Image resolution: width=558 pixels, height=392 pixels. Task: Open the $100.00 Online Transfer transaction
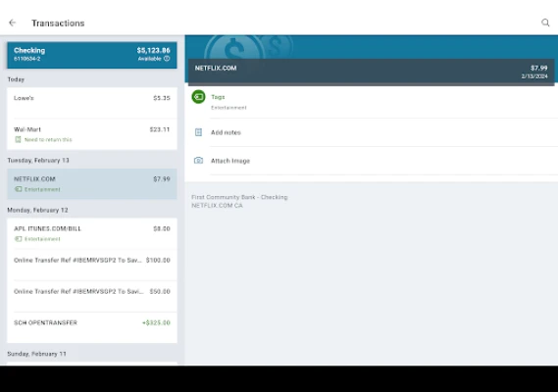[x=92, y=265]
